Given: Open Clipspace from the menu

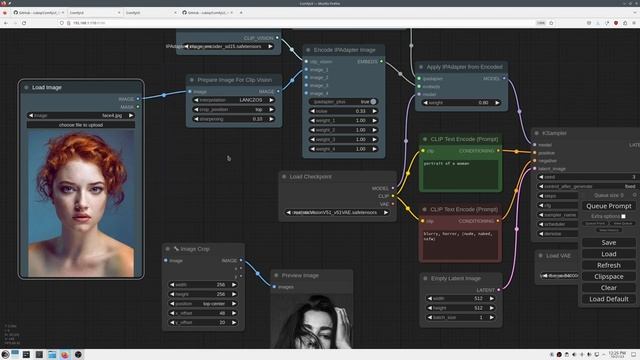Looking at the screenshot, I should pyautogui.click(x=609, y=276).
